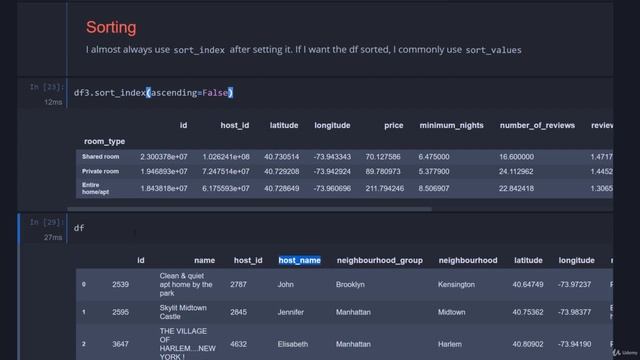Click the host_id column header in first table
Viewport: 640px width, 360px height.
(235, 125)
